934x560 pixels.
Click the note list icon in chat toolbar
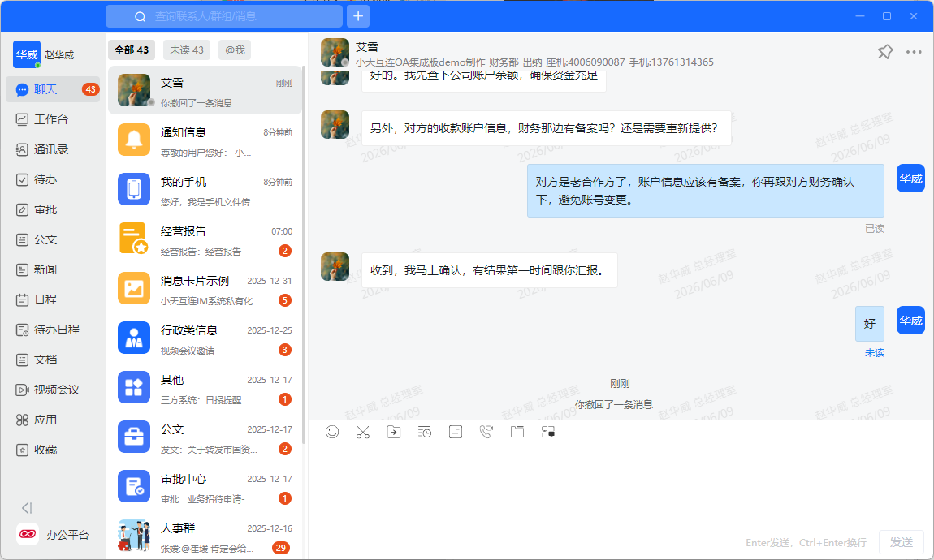(456, 432)
